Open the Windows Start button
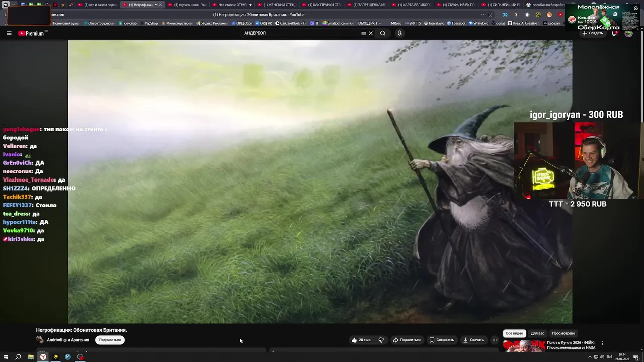 click(6, 357)
